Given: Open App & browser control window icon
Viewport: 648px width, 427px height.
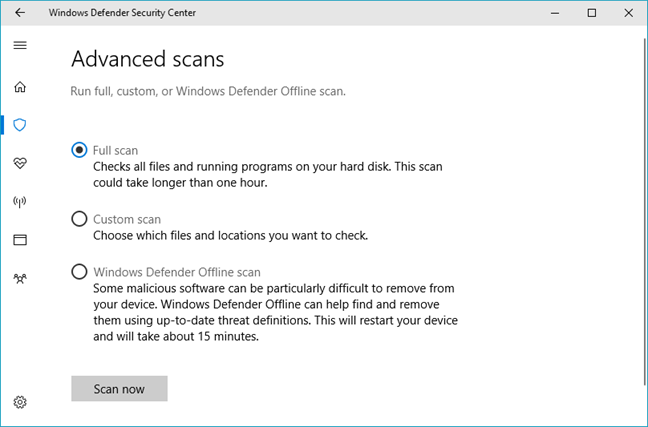Looking at the screenshot, I should tap(20, 240).
